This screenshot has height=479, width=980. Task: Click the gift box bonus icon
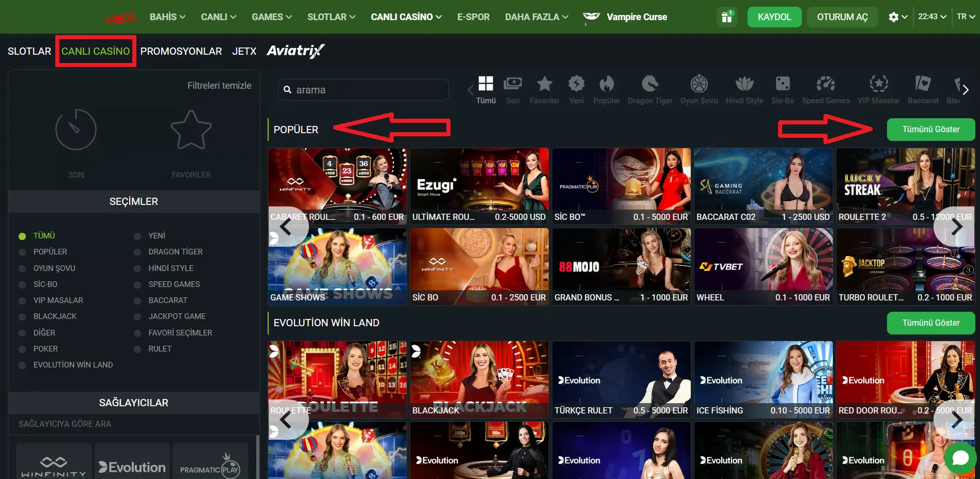pos(726,17)
